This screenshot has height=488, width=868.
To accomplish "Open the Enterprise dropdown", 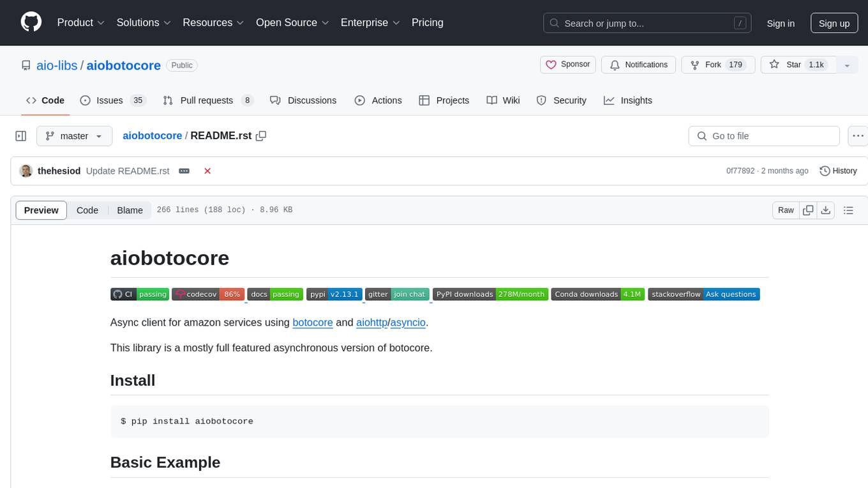I will point(370,22).
